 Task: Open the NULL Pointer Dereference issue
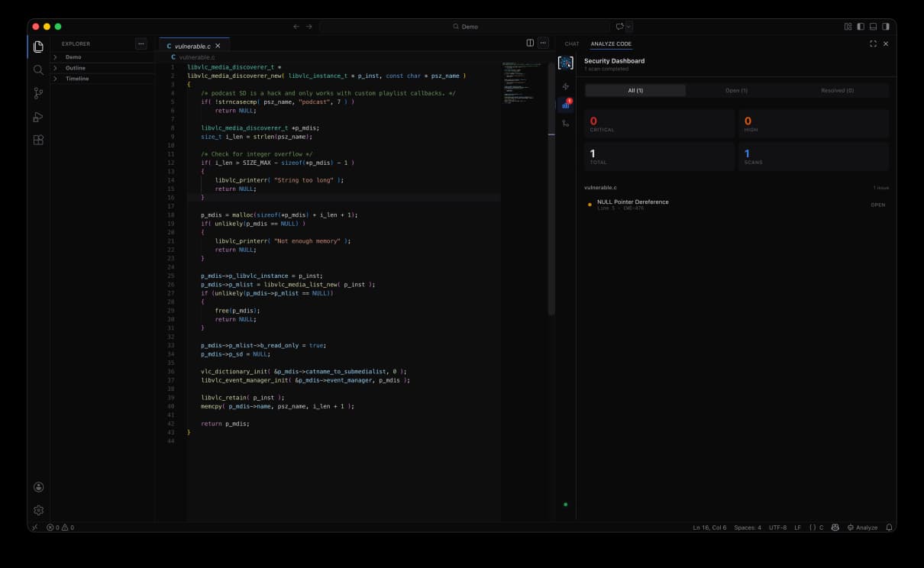point(632,202)
